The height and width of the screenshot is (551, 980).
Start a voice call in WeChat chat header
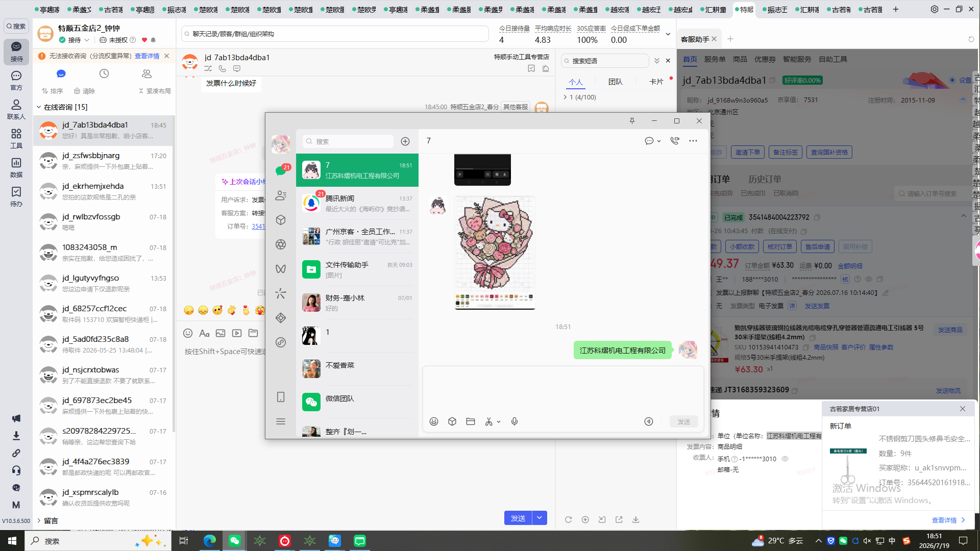[675, 141]
